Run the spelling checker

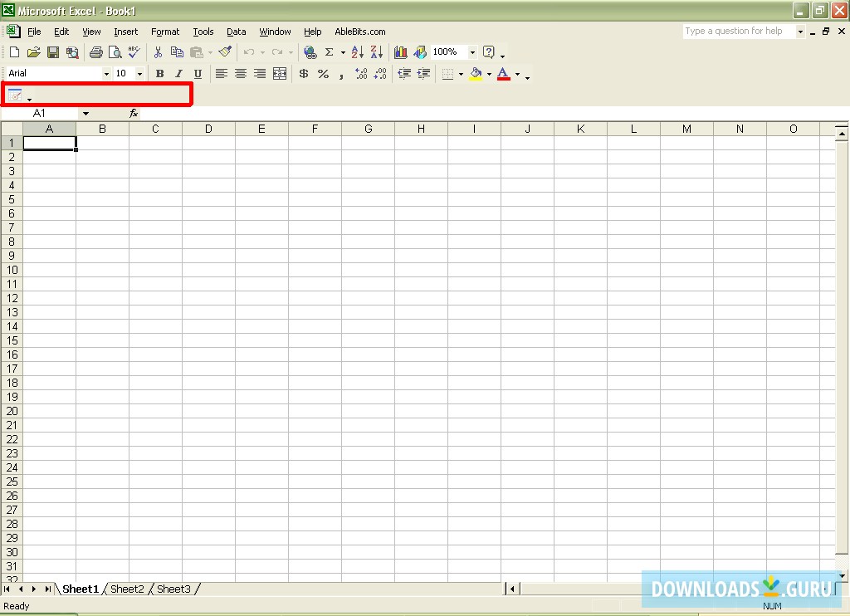click(x=134, y=51)
